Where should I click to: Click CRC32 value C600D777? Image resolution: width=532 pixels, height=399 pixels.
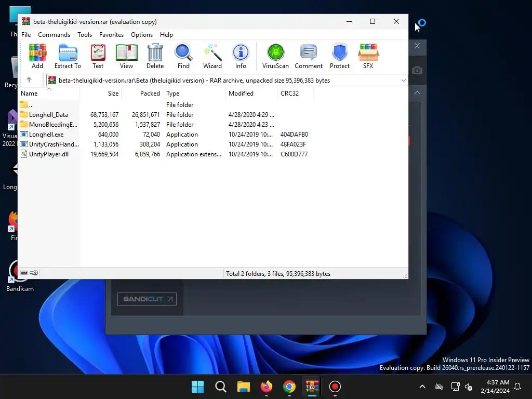[x=294, y=154]
